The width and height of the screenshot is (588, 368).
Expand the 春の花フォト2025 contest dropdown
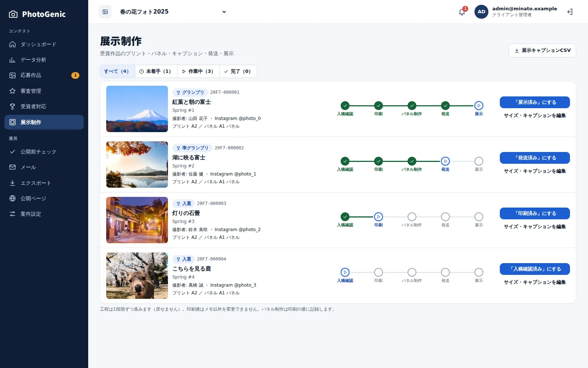click(x=173, y=12)
